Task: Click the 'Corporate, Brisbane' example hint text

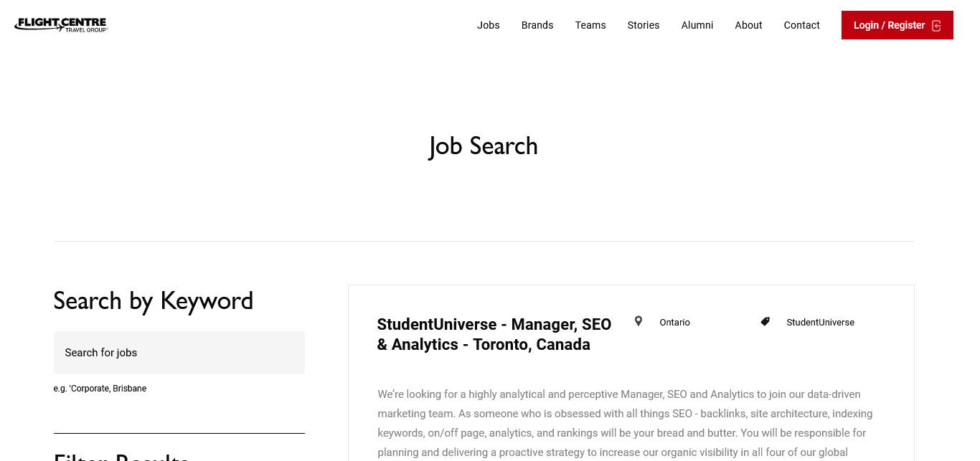Action: click(100, 389)
